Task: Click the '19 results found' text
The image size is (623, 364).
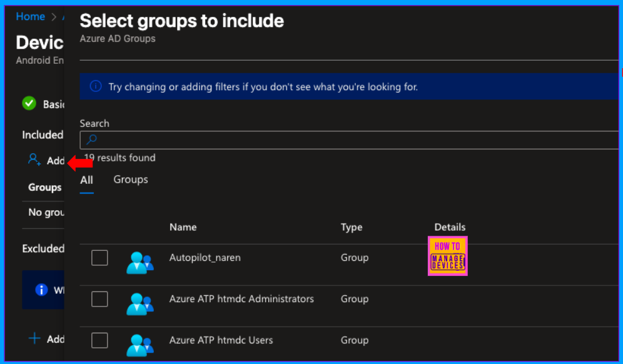Action: tap(120, 158)
